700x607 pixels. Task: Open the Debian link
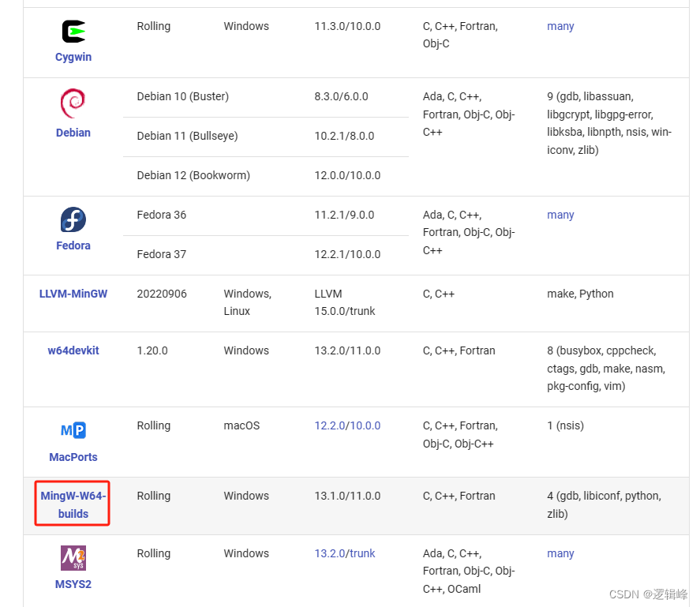coord(73,133)
